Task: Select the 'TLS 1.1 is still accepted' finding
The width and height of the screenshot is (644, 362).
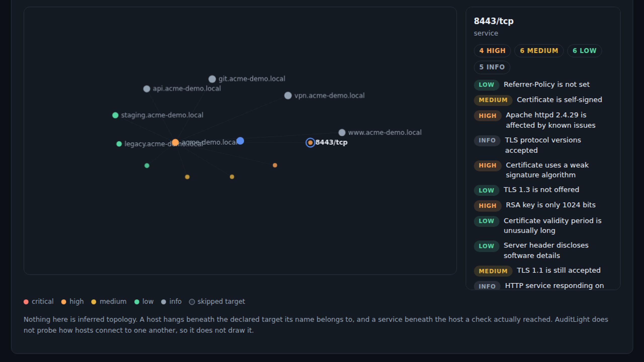Action: pos(543,270)
